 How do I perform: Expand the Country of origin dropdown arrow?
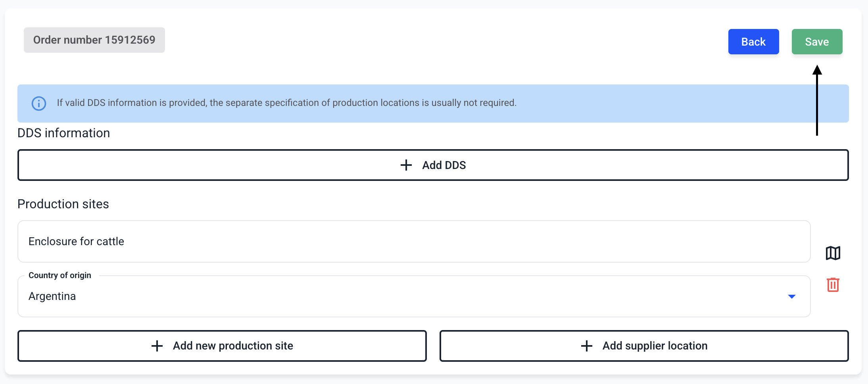click(791, 297)
